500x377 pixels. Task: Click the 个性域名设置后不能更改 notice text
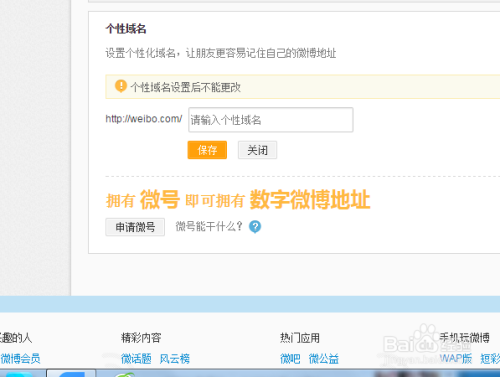coord(185,87)
